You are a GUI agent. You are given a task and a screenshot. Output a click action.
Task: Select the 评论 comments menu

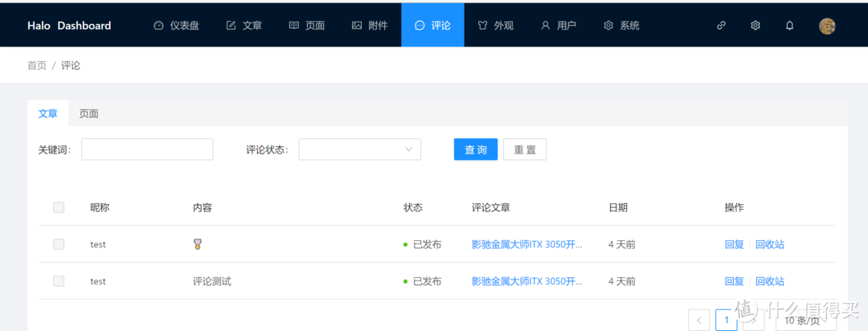click(433, 26)
